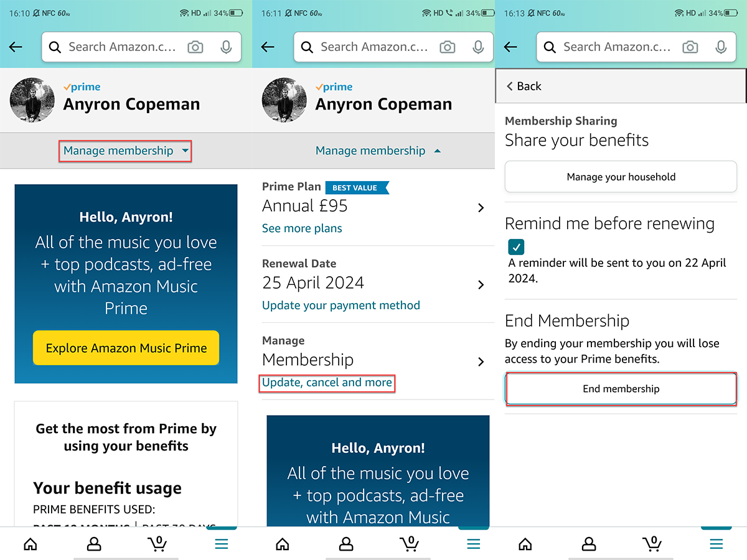Tap the End Membership section heading

[567, 321]
